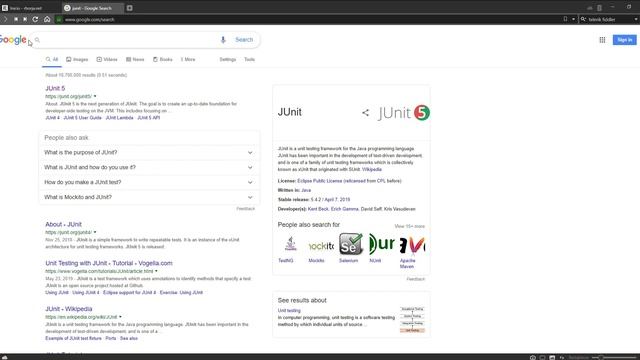Open the NUnit logo thumbnail

(x=381, y=244)
